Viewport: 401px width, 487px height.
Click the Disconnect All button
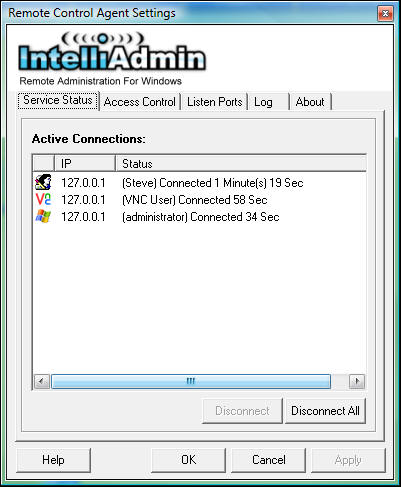(x=325, y=411)
